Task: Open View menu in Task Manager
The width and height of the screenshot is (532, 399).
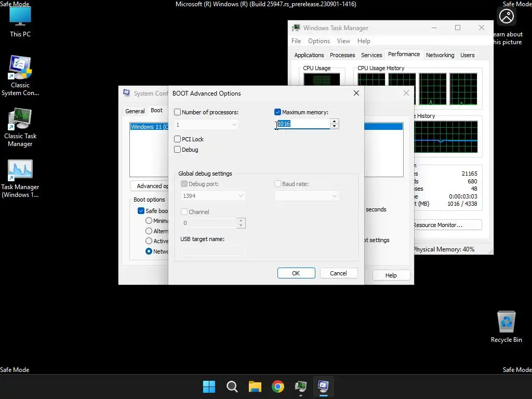Action: click(x=343, y=41)
